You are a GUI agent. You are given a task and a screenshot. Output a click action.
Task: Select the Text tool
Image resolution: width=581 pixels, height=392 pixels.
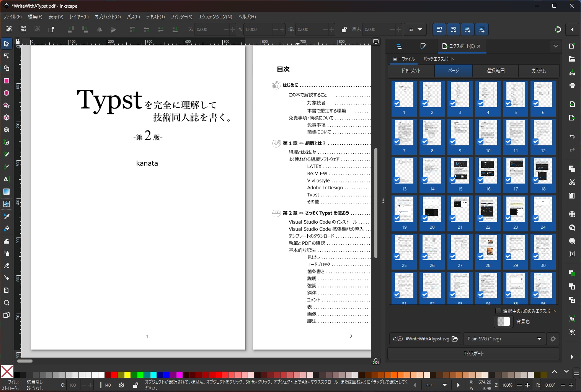click(7, 179)
